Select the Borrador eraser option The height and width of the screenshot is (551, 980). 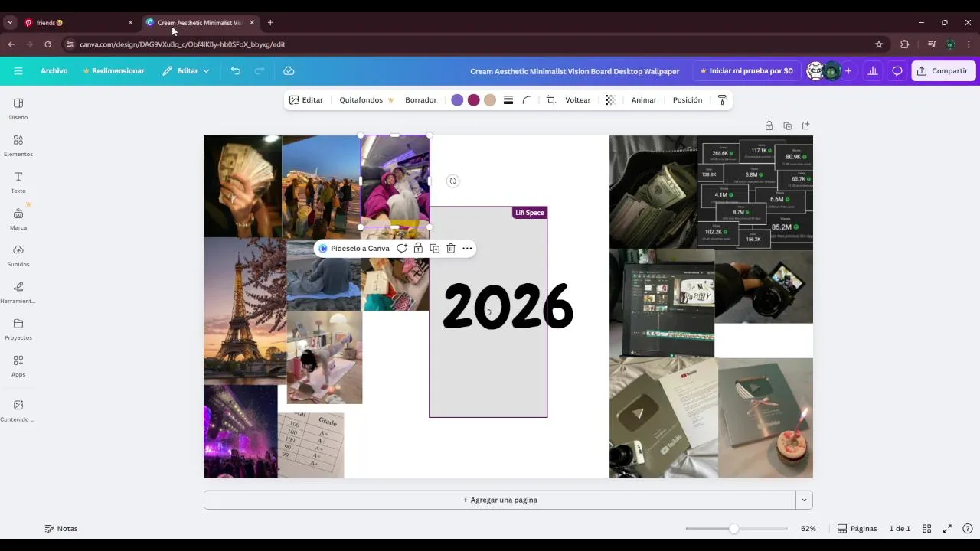pos(421,100)
